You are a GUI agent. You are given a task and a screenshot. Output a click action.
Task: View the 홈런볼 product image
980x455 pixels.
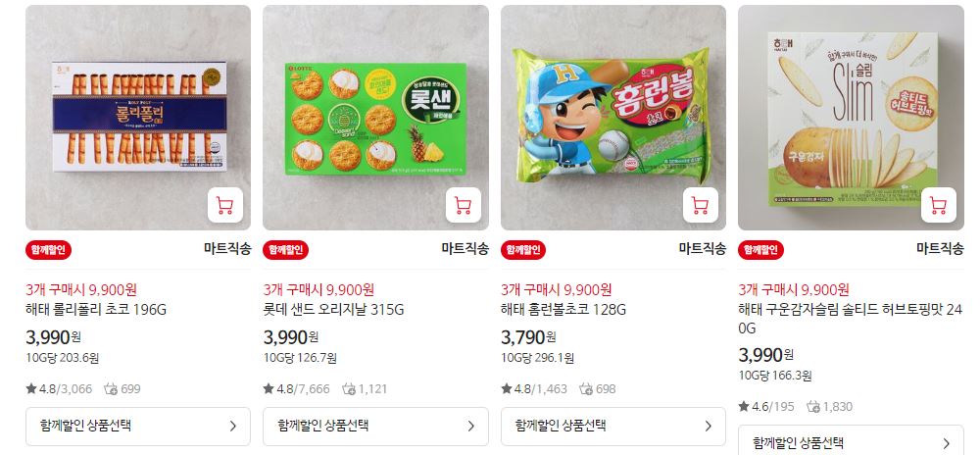click(613, 118)
